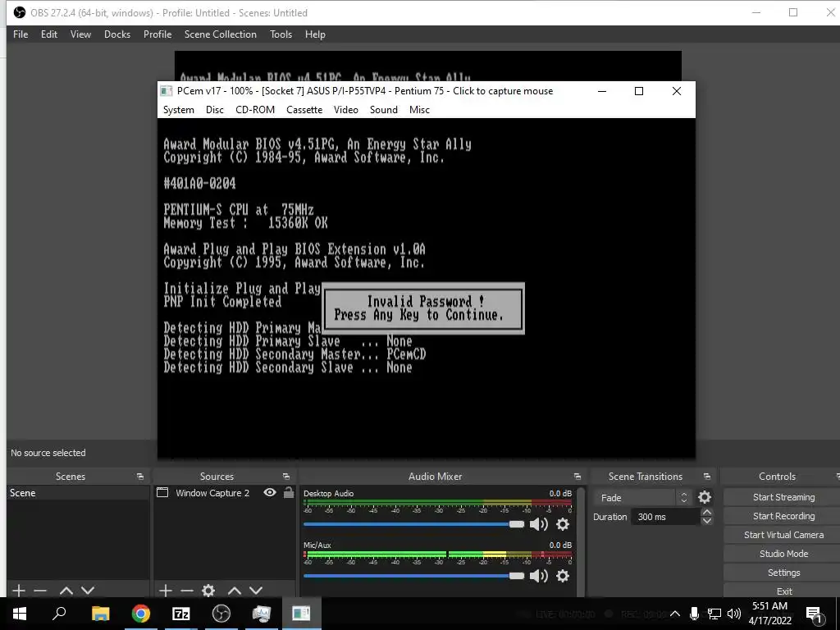
Task: Open PCem System menu
Action: click(x=178, y=110)
